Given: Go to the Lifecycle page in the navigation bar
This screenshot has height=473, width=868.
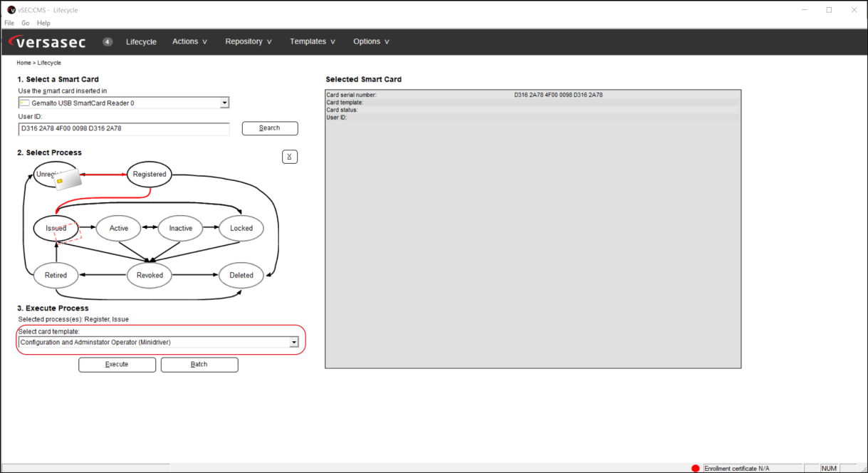Looking at the screenshot, I should tap(141, 41).
